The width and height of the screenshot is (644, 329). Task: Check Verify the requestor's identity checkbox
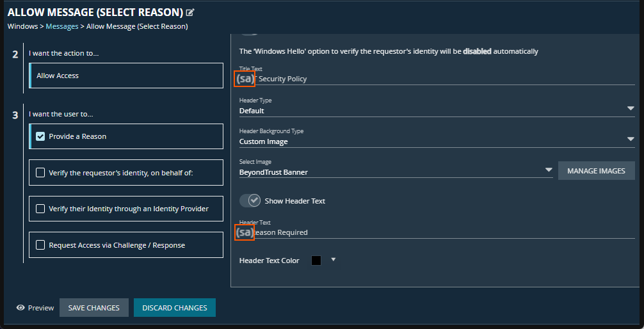[40, 173]
